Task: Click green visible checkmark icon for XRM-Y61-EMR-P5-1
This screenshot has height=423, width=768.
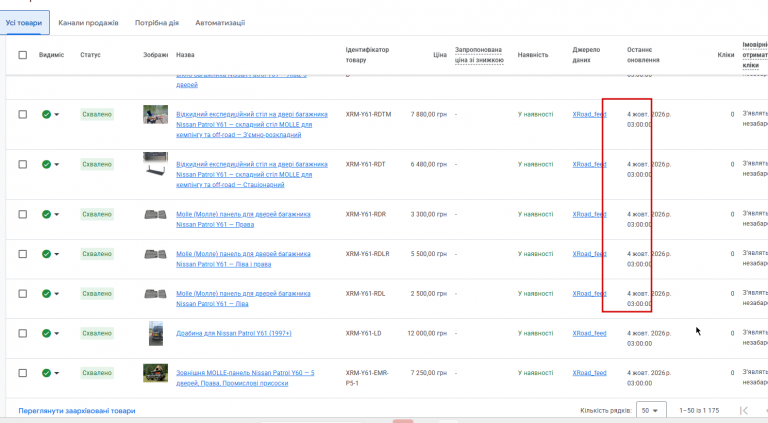Action: coord(46,373)
